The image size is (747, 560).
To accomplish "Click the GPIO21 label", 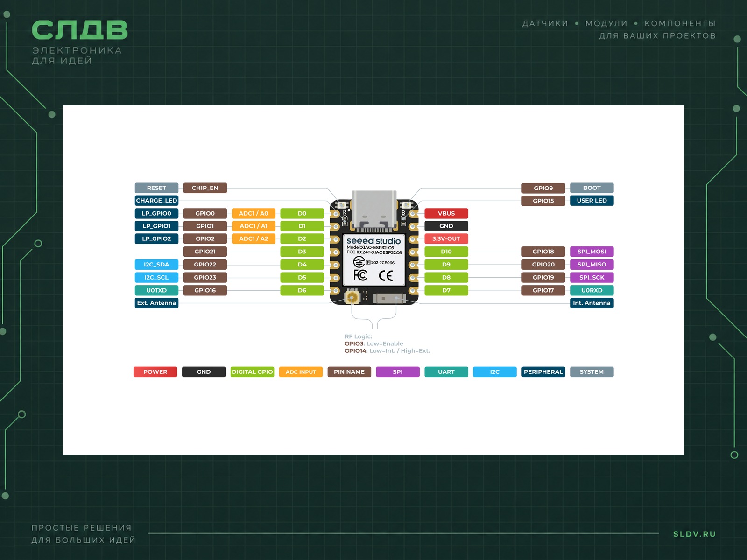I will [205, 252].
